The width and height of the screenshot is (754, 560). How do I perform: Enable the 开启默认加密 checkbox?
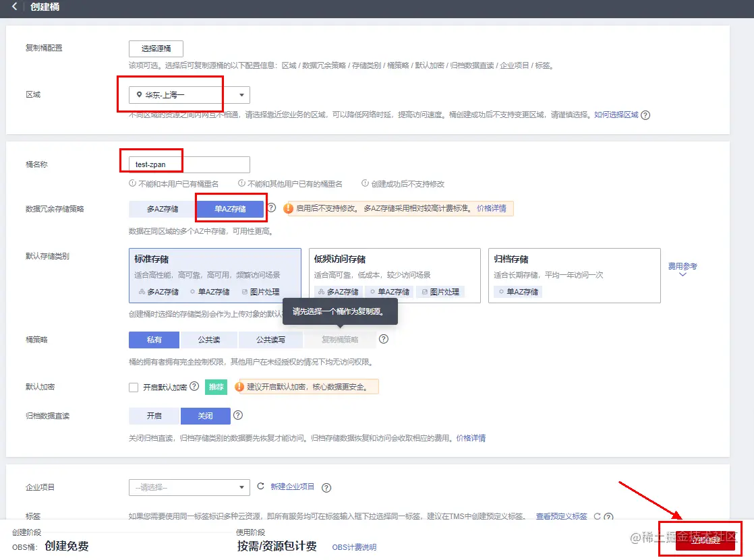tap(133, 387)
